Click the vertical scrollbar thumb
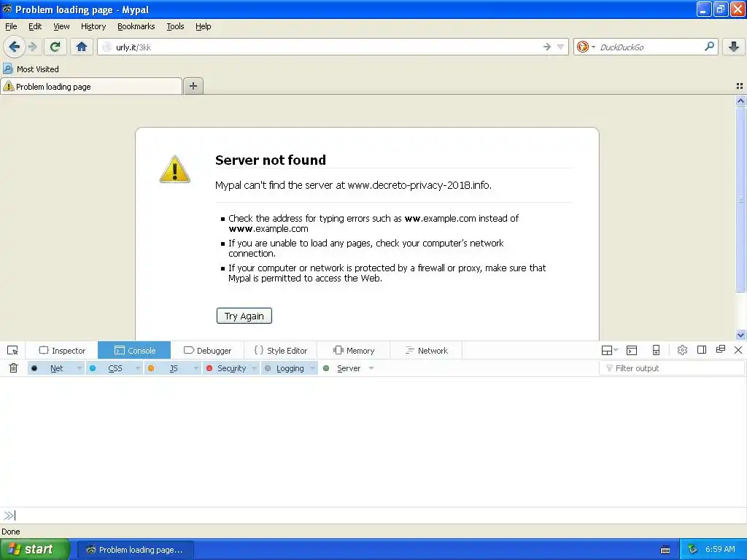747x560 pixels. click(x=740, y=198)
